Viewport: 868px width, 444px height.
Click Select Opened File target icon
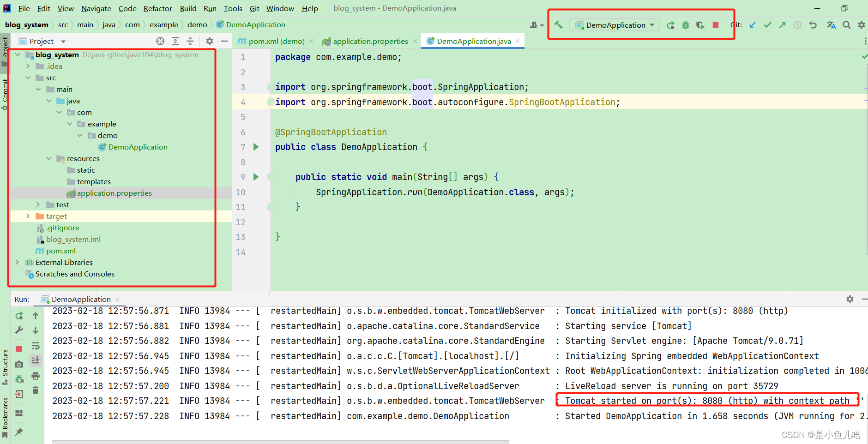[x=160, y=41]
